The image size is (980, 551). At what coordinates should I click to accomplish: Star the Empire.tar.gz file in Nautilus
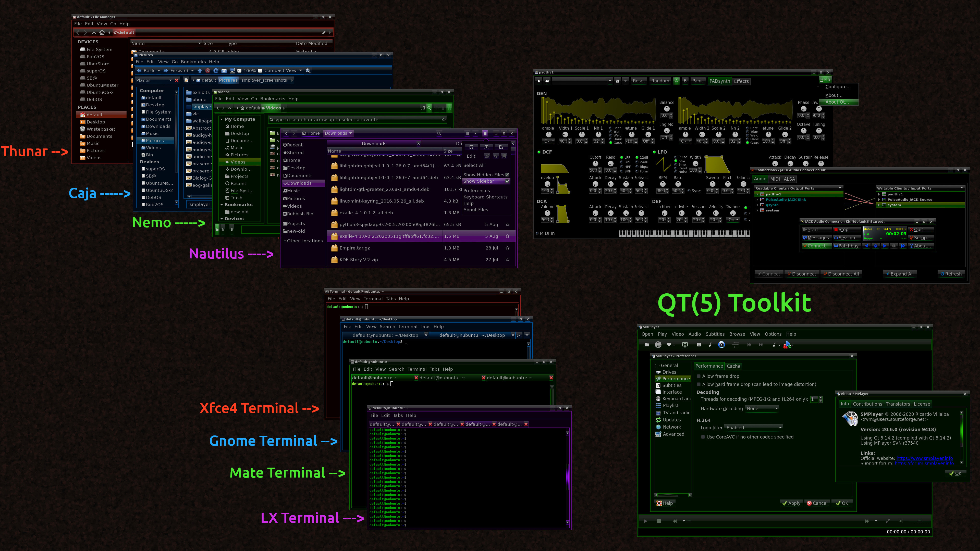click(x=508, y=248)
